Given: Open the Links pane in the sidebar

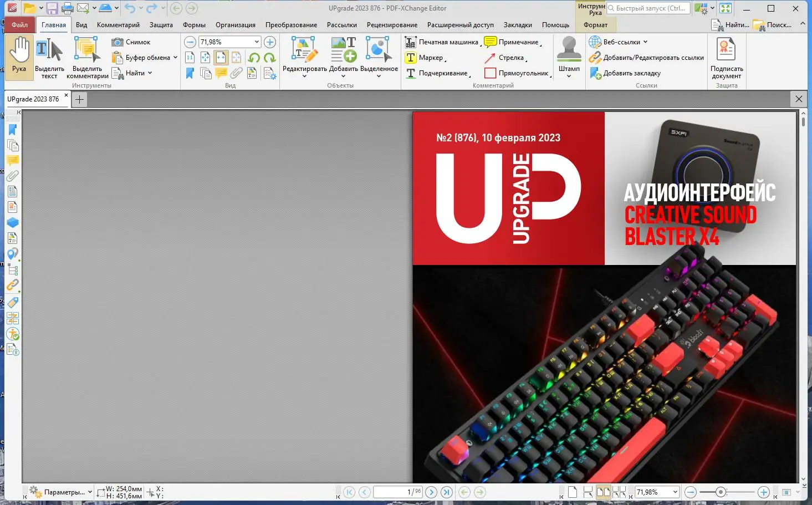Looking at the screenshot, I should click(x=13, y=285).
